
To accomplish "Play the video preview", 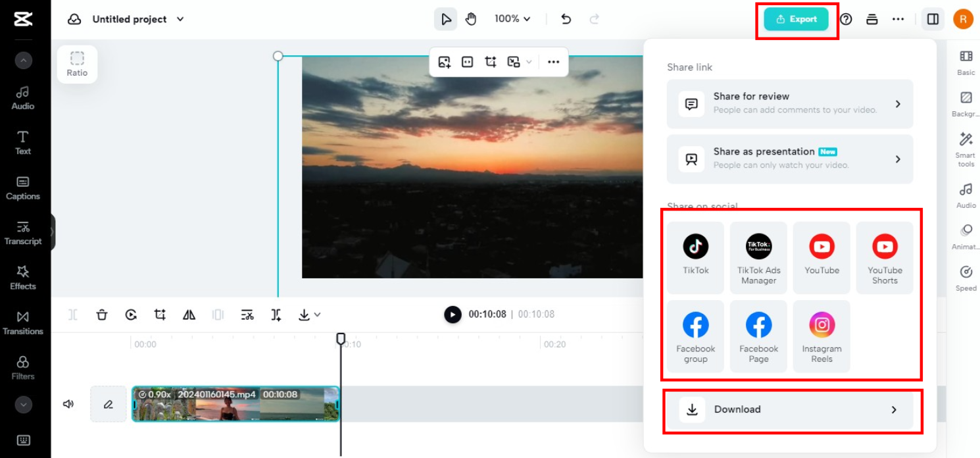I will (453, 315).
